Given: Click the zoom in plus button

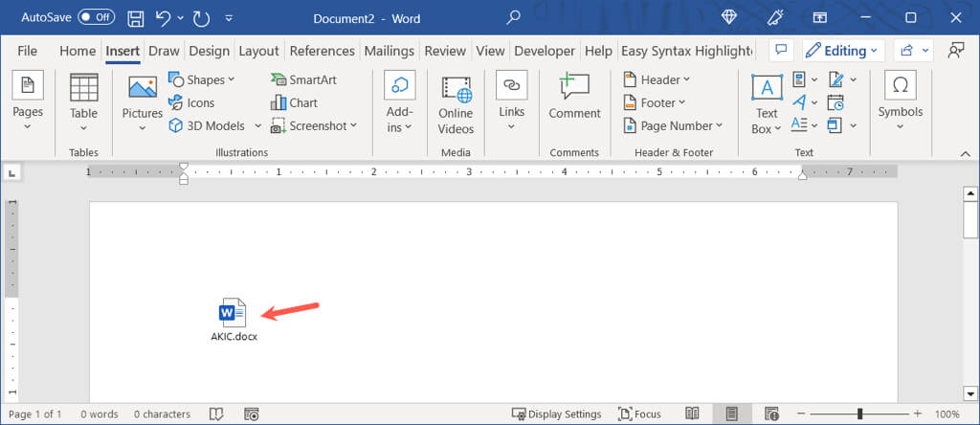Looking at the screenshot, I should pos(917,414).
